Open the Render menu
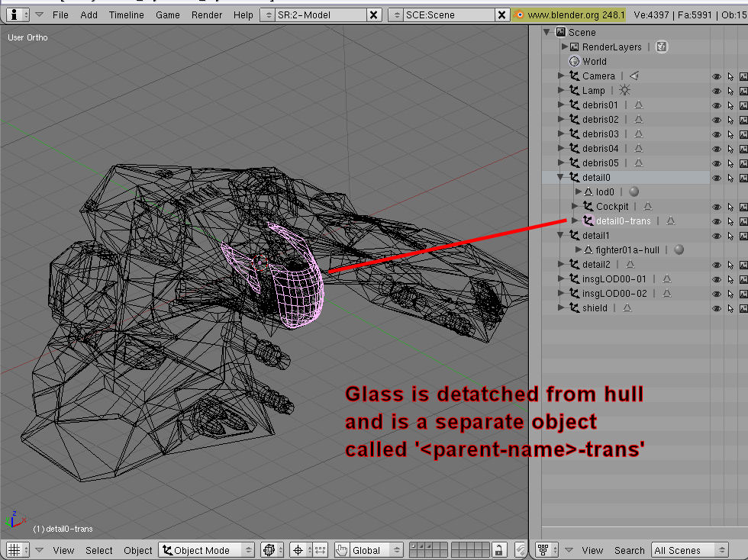This screenshot has height=560, width=748. (x=207, y=14)
